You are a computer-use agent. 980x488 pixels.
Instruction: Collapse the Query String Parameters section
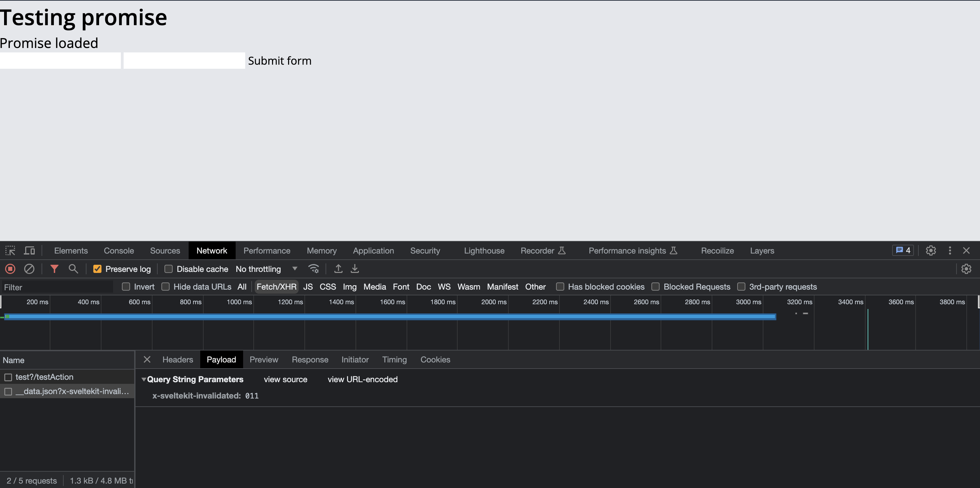[144, 379]
